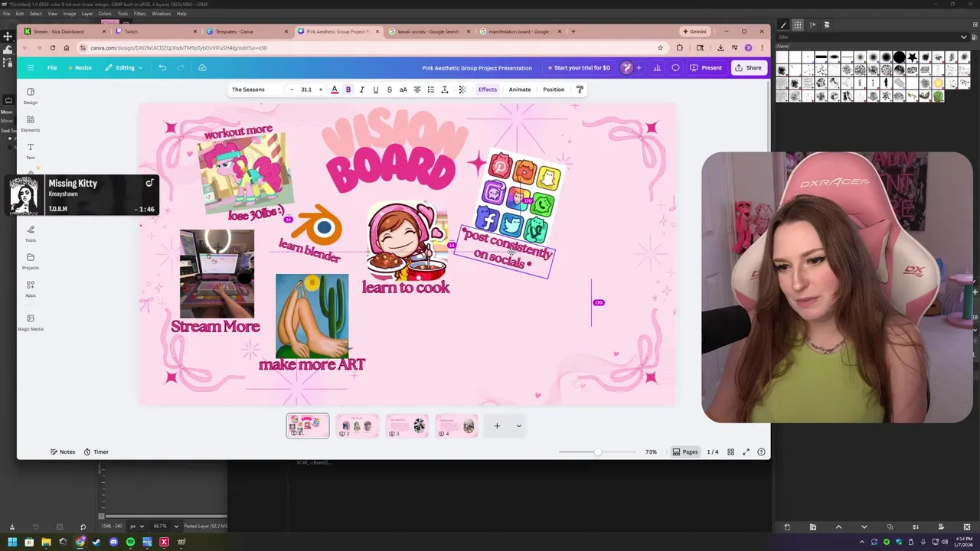Open the analytics bar chart icon
Screen dimensions: 980x551
[657, 67]
